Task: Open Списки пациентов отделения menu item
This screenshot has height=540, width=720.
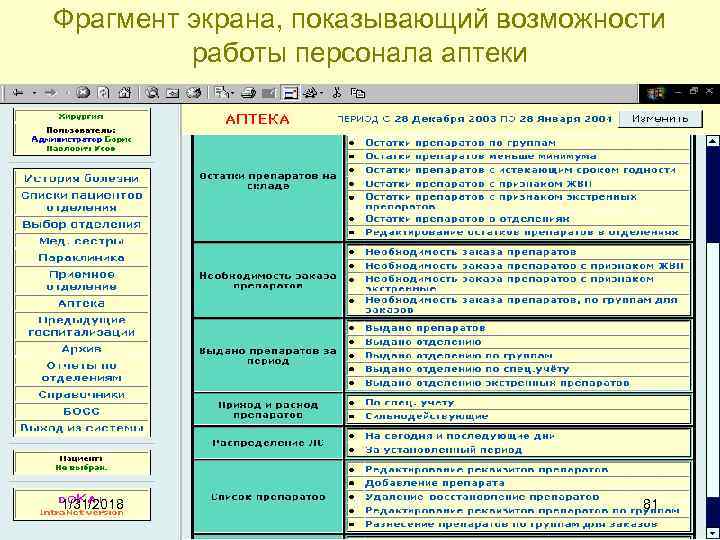Action: tap(82, 201)
